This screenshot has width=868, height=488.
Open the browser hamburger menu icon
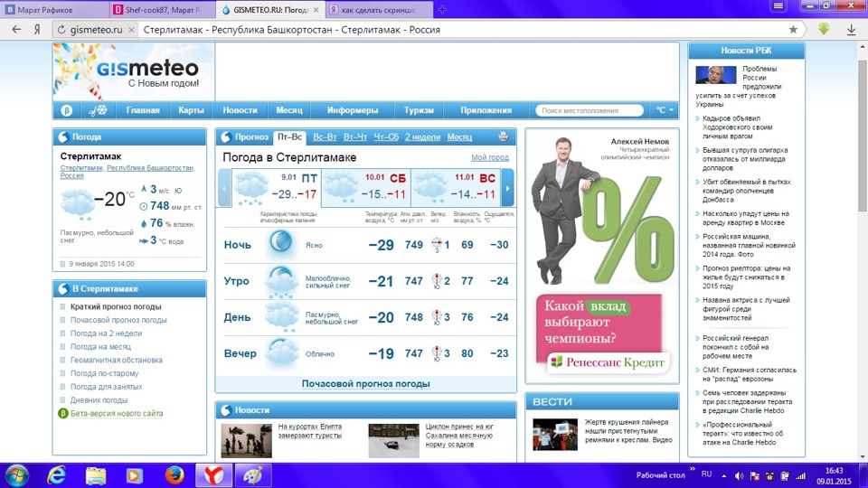point(778,5)
